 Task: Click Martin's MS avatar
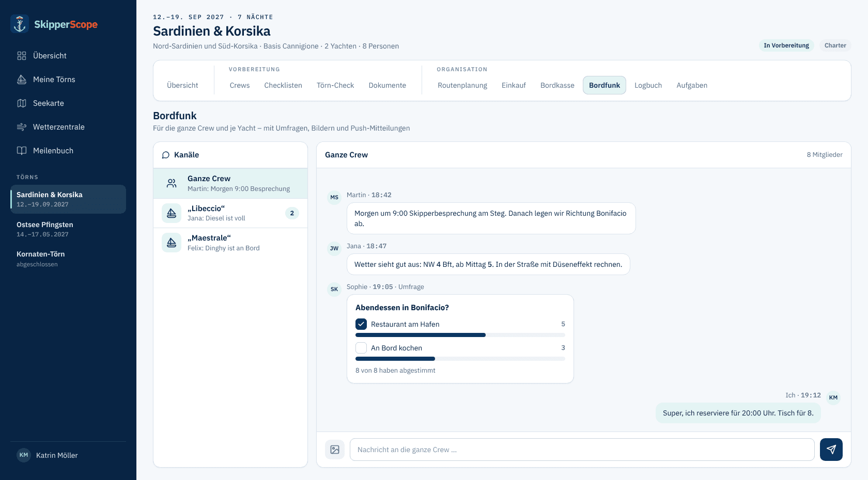pyautogui.click(x=334, y=197)
